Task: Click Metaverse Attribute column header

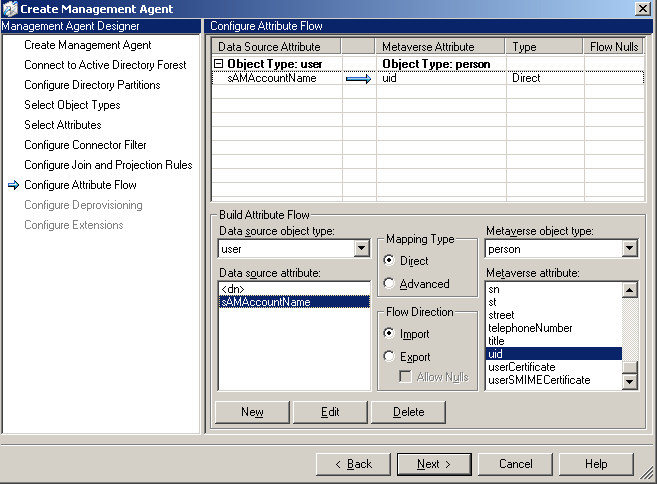Action: [x=440, y=47]
